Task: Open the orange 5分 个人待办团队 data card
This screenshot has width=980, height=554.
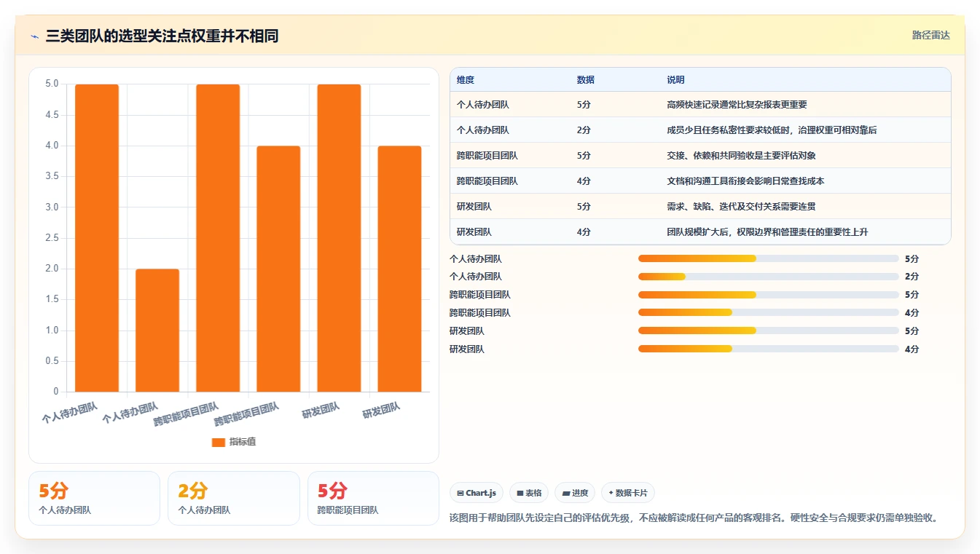Action: point(94,498)
